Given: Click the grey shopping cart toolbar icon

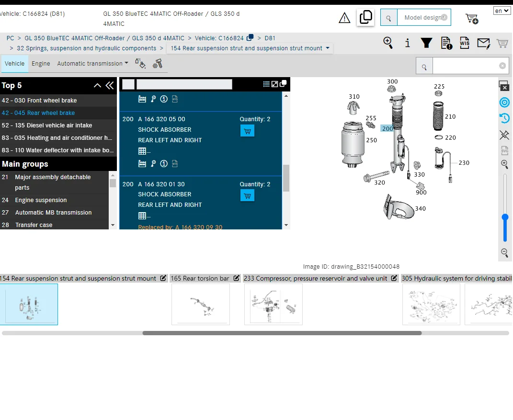Looking at the screenshot, I should pyautogui.click(x=502, y=43).
